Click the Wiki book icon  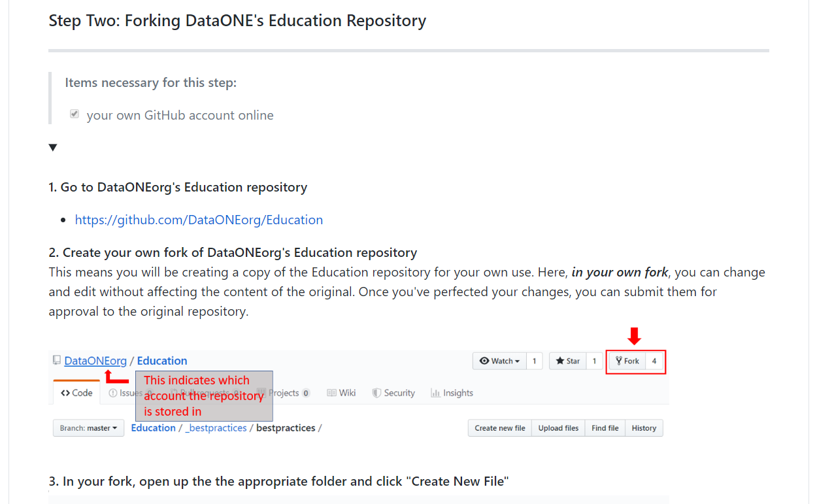coord(332,393)
